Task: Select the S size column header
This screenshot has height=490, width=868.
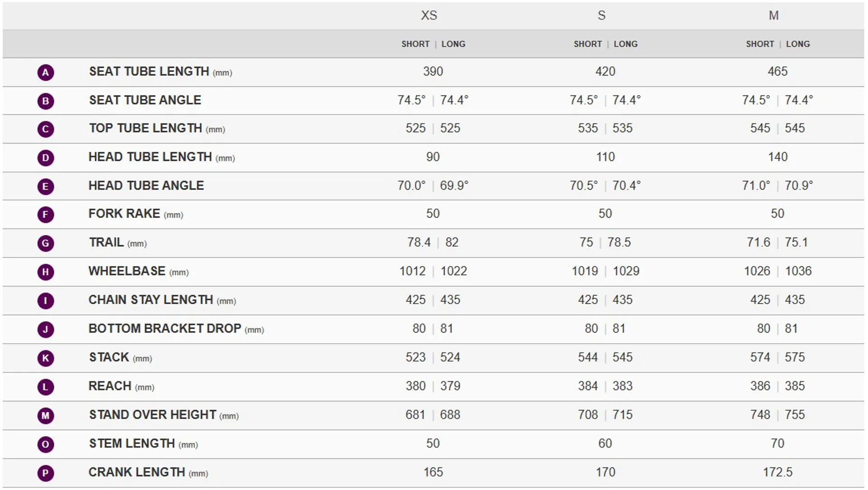Action: (601, 16)
